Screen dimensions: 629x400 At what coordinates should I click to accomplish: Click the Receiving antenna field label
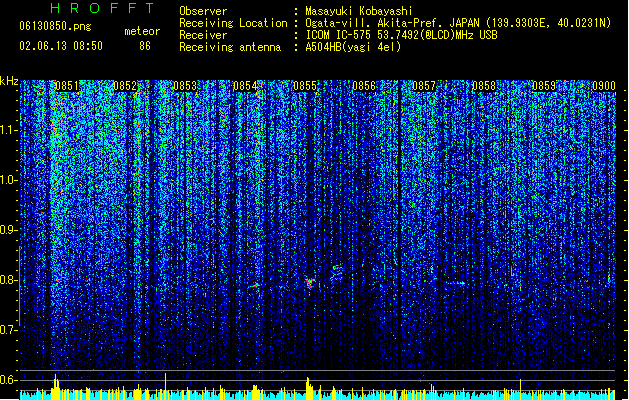[x=230, y=47]
